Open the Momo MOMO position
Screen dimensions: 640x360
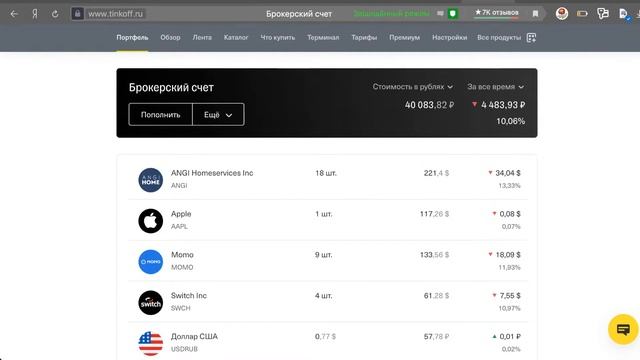click(x=328, y=261)
